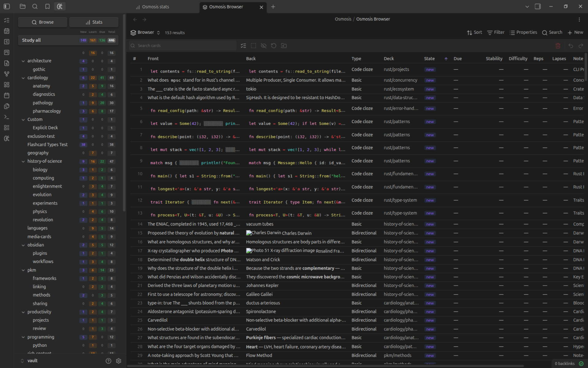This screenshot has width=588, height=368.
Task: Close the Osmosis Browser tab
Action: click(262, 7)
